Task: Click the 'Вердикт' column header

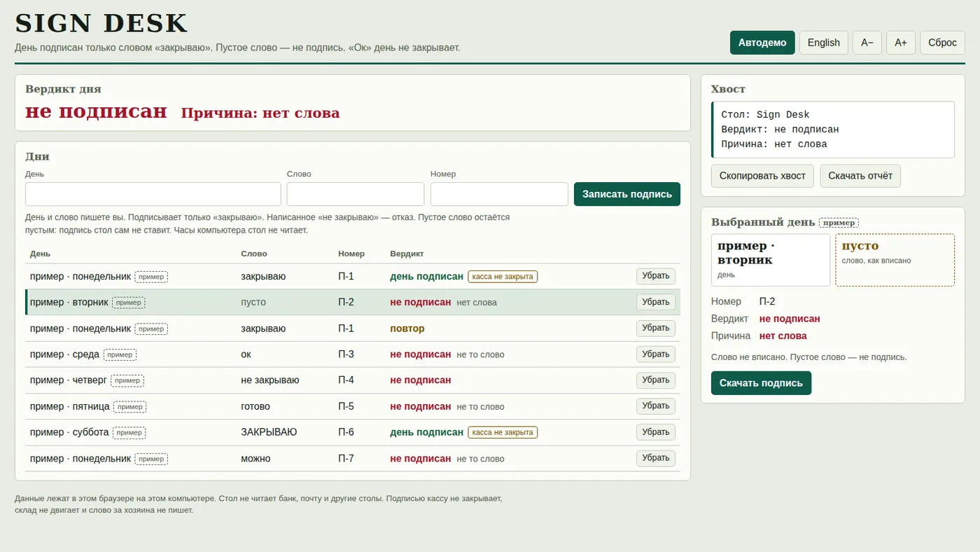Action: pos(407,254)
